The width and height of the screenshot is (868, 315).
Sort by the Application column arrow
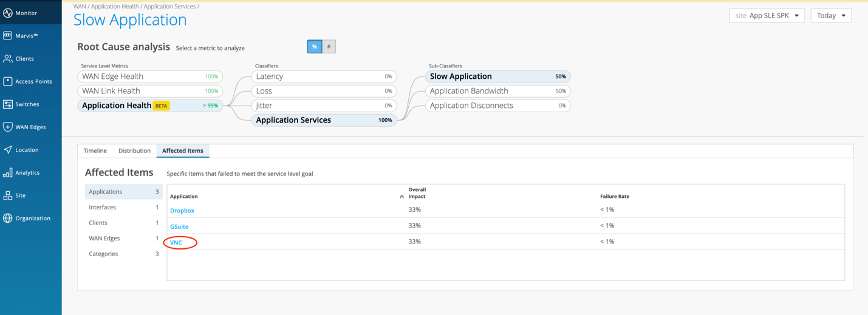(402, 197)
